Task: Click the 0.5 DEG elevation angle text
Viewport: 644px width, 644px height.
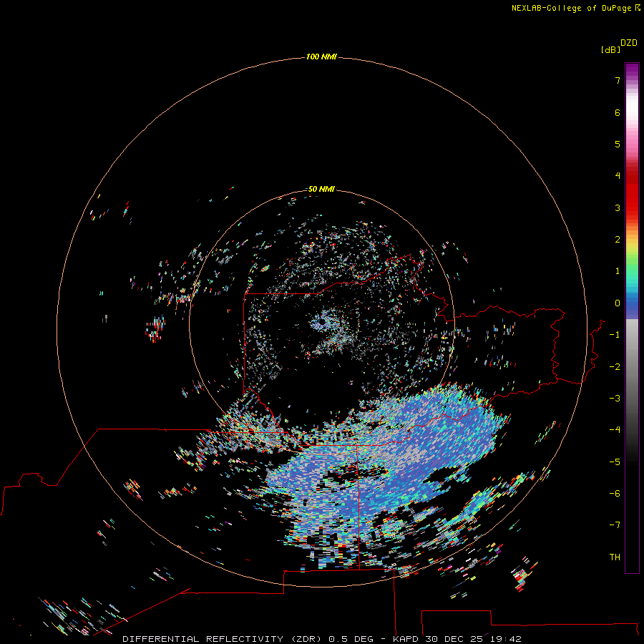Action: pyautogui.click(x=351, y=639)
